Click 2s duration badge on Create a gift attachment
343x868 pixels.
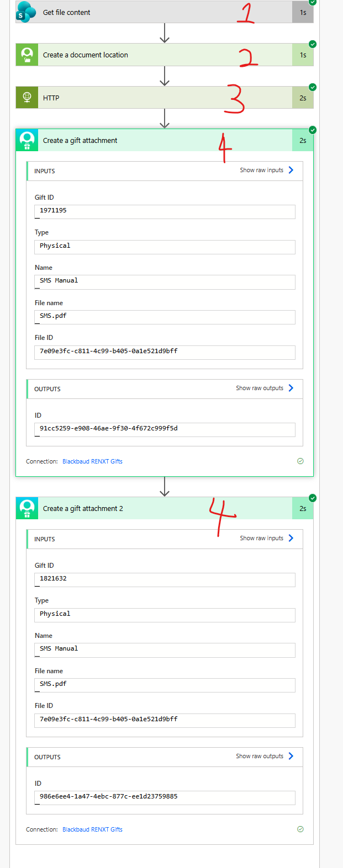303,140
